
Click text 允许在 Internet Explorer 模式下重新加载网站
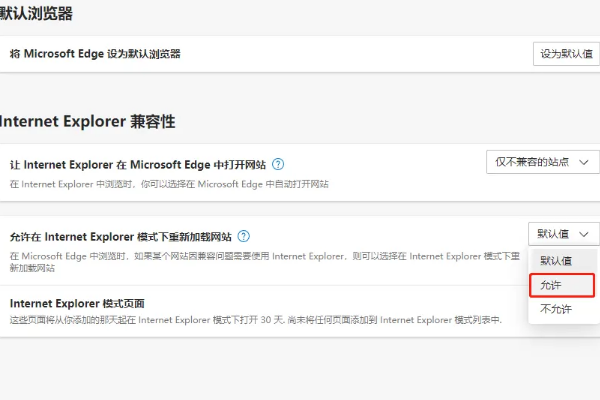[121, 237]
